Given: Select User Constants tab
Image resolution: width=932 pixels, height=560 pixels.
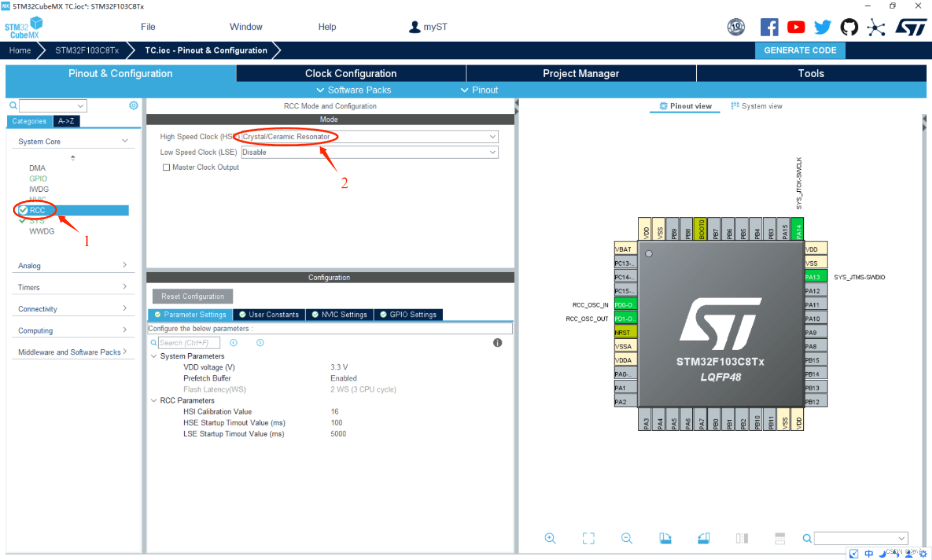Looking at the screenshot, I should [269, 314].
